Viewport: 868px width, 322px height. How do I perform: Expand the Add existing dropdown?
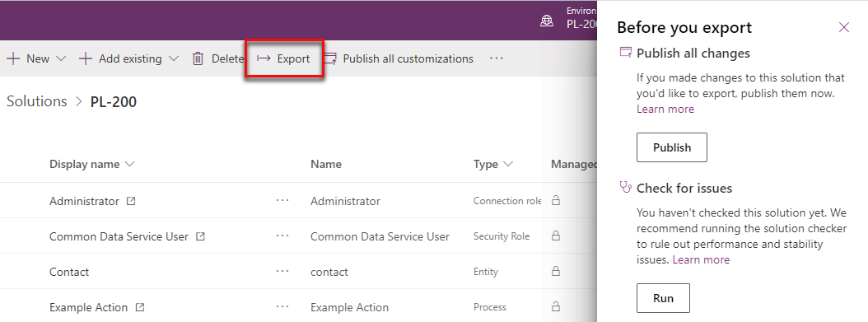tap(173, 58)
